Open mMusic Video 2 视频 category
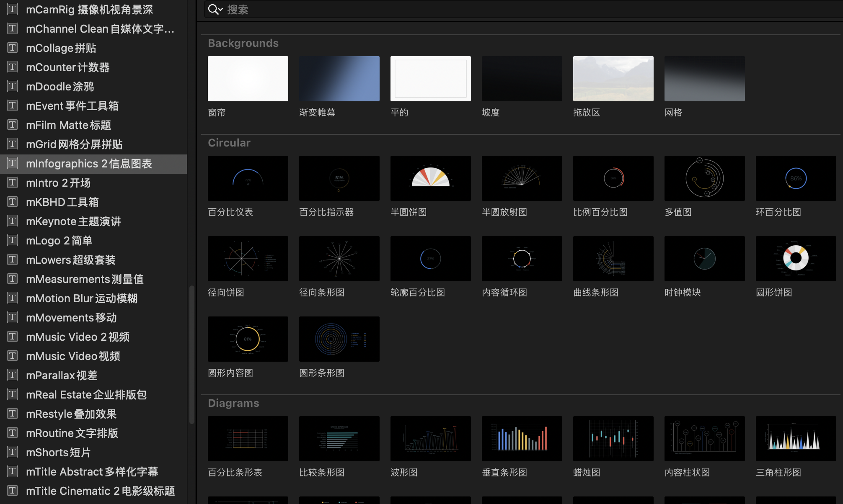 tap(93, 337)
